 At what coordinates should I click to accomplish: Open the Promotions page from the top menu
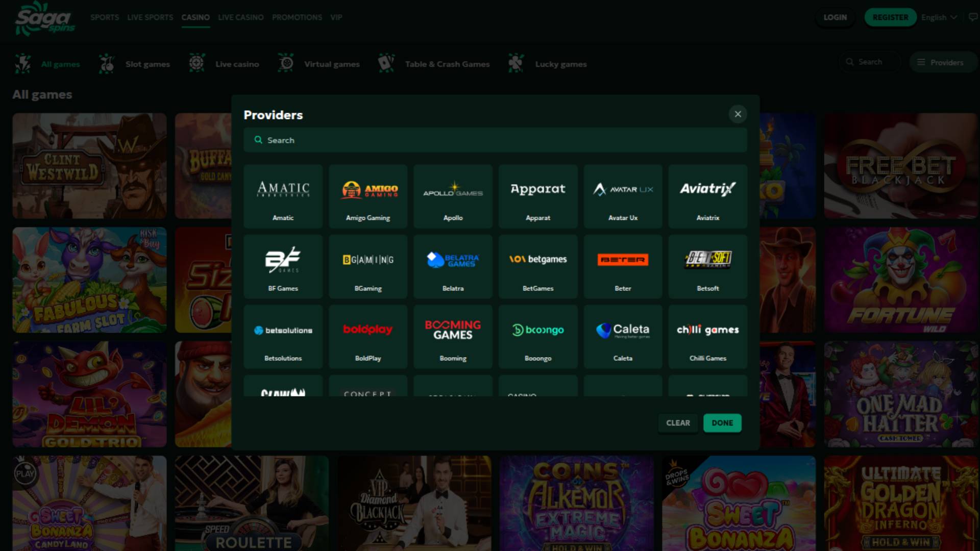297,17
